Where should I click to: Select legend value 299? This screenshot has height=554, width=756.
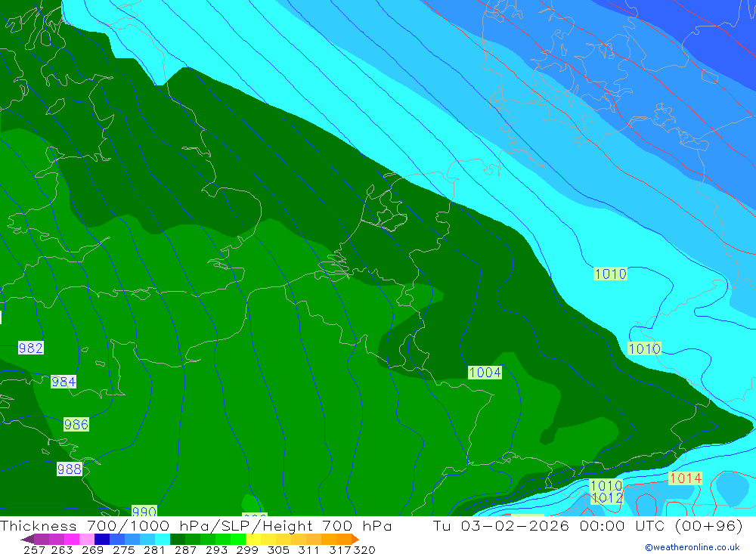click(247, 550)
